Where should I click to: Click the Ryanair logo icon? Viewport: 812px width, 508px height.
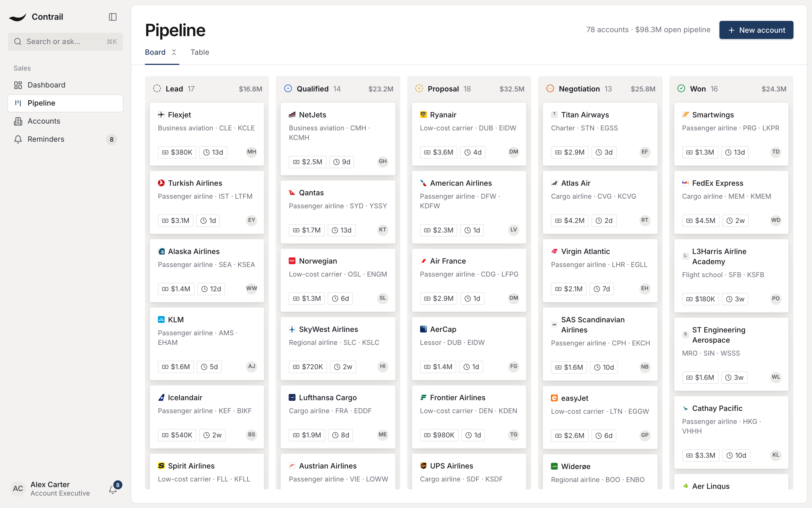pyautogui.click(x=423, y=115)
